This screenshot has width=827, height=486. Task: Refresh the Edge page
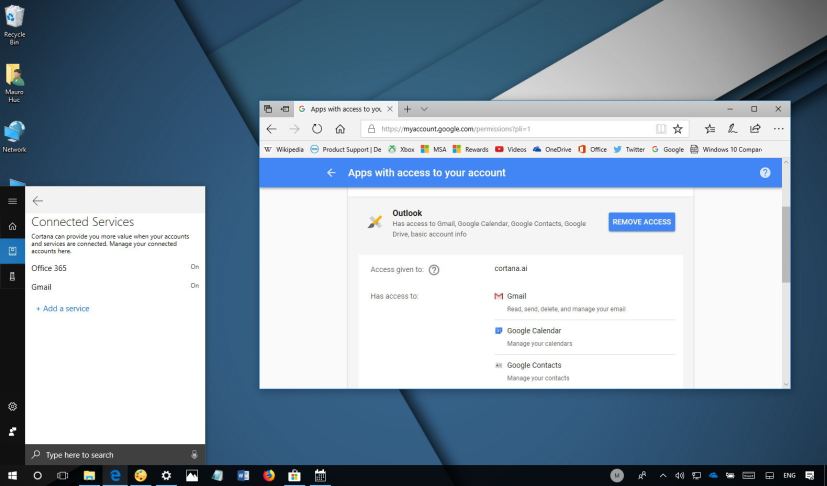pos(317,129)
